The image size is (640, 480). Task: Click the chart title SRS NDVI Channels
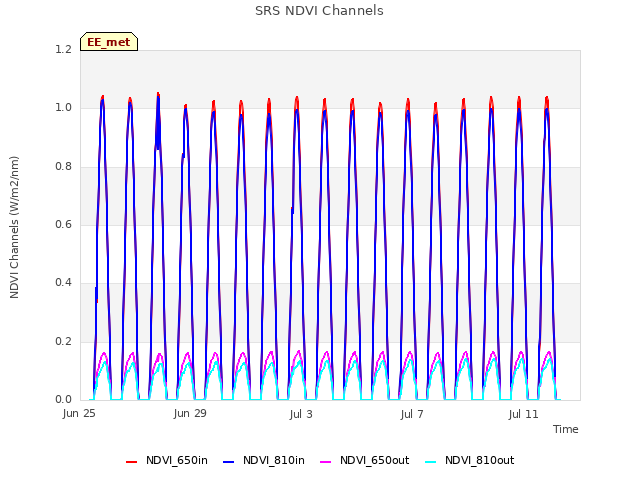click(x=319, y=11)
